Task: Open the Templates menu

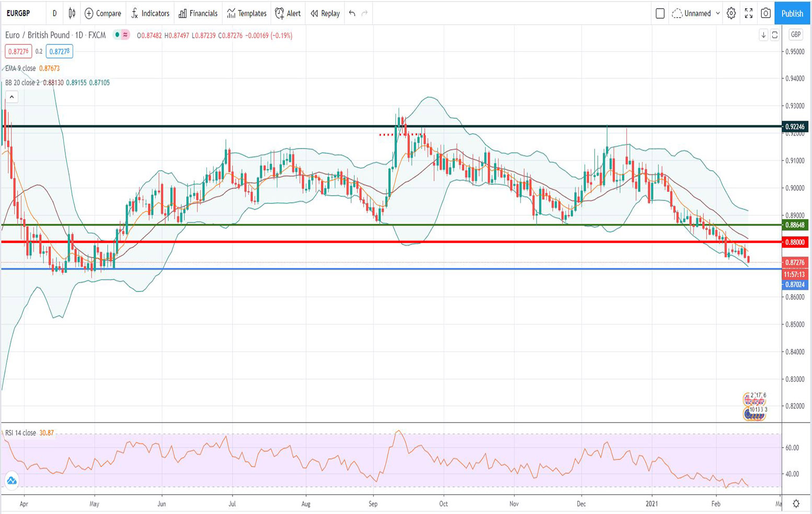Action: click(246, 14)
